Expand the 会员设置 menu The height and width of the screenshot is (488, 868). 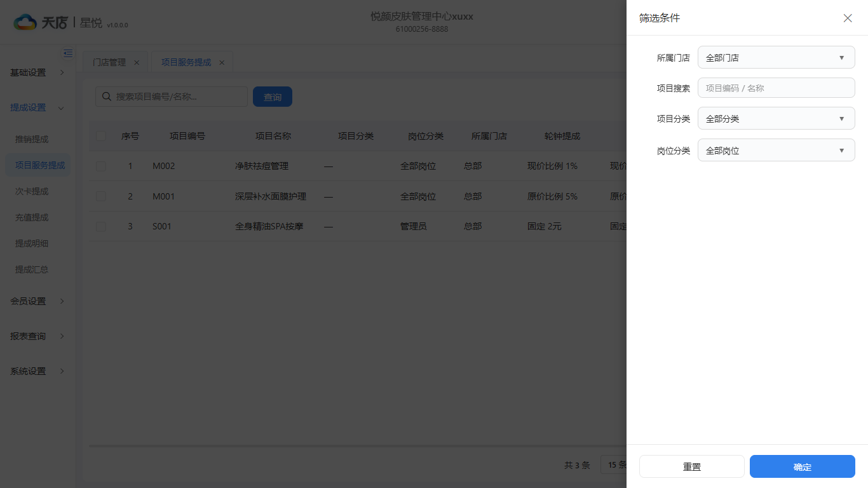click(37, 301)
